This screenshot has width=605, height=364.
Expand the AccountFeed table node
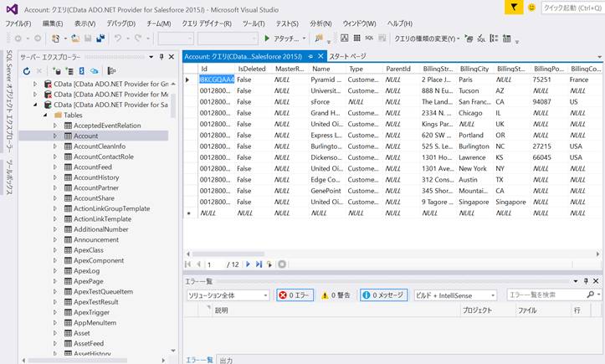55,167
